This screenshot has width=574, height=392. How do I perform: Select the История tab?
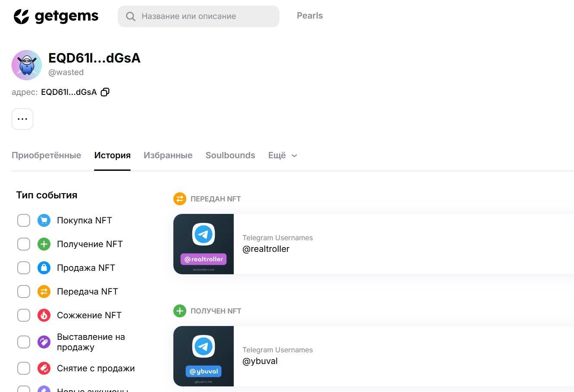113,155
